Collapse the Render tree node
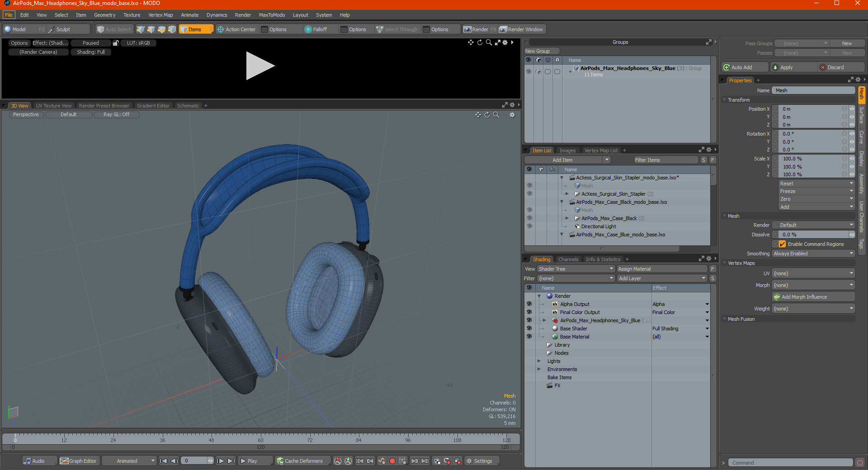Screen dimensions: 868x470 pyautogui.click(x=539, y=296)
